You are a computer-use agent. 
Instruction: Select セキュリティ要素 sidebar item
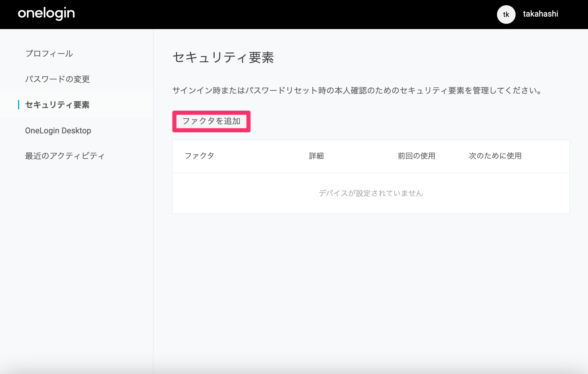(x=57, y=105)
